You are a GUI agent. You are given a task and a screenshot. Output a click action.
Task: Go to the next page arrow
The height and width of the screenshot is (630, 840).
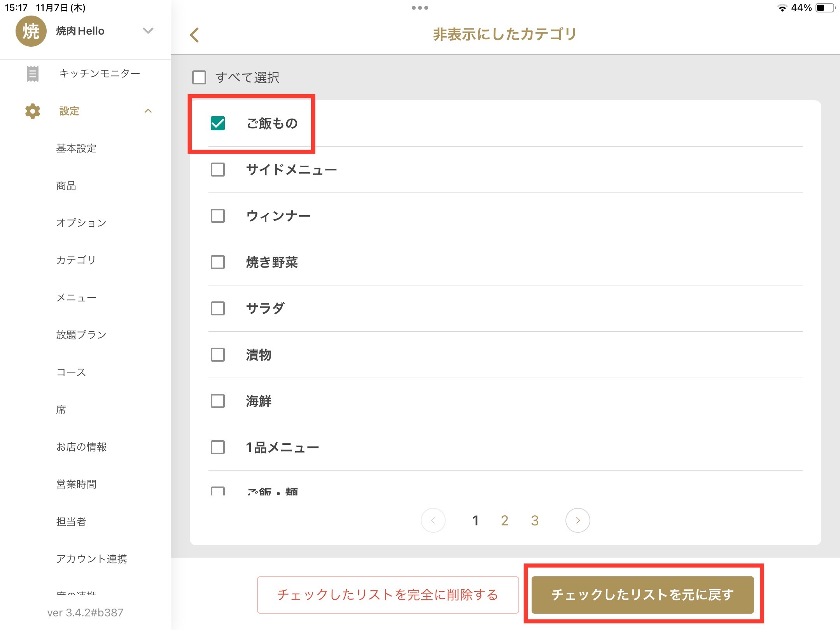pyautogui.click(x=578, y=520)
